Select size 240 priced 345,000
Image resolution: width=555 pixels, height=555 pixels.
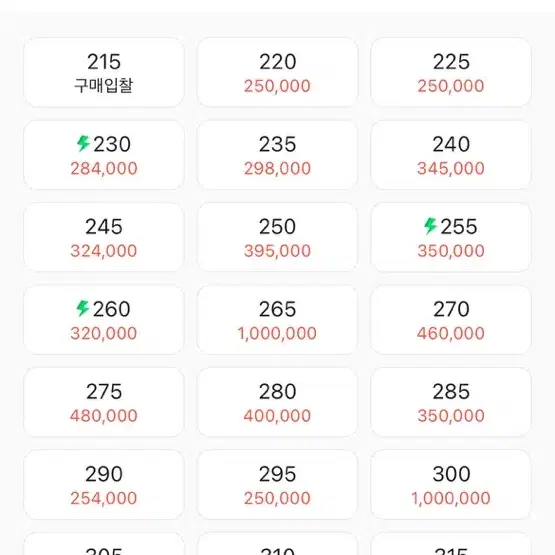tap(451, 155)
